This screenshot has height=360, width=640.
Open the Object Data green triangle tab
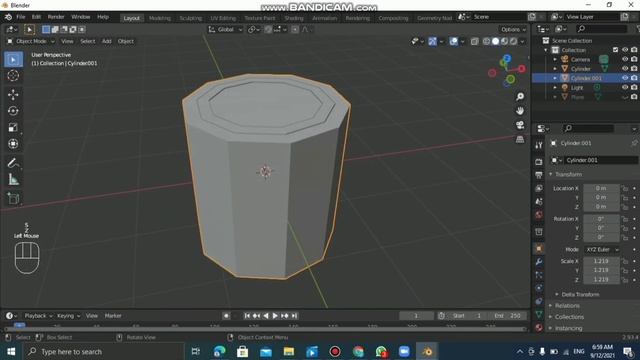click(x=539, y=314)
